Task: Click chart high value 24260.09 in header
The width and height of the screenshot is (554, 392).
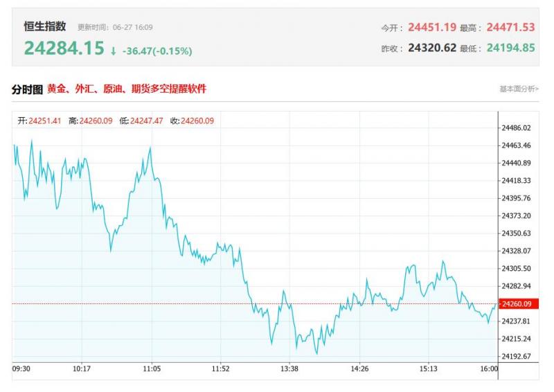Action: click(96, 121)
